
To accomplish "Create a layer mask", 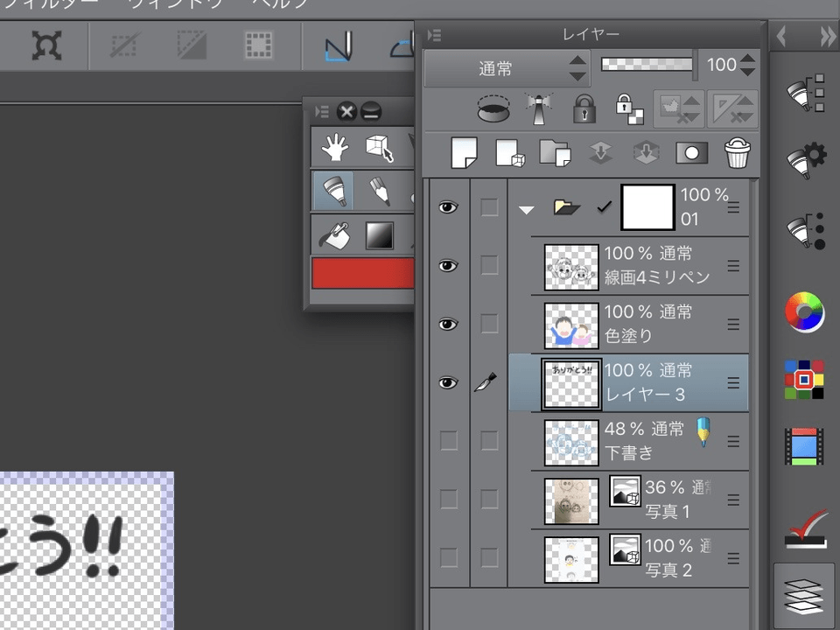I will pyautogui.click(x=691, y=153).
